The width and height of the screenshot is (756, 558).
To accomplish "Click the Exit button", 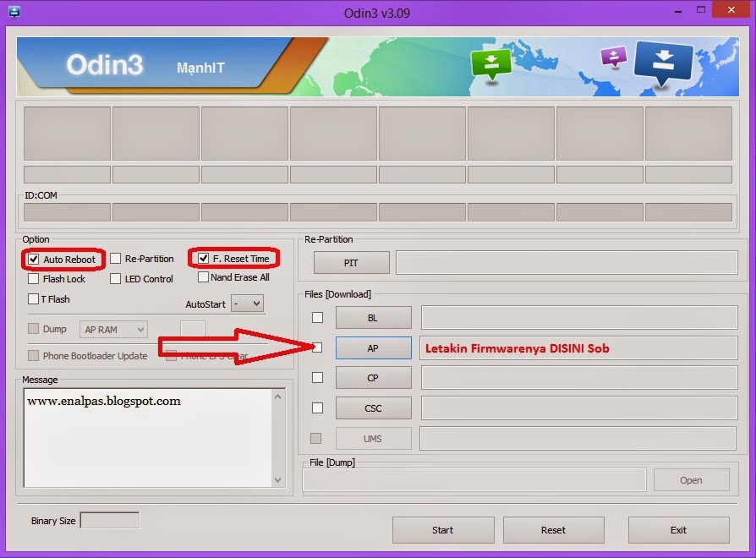I will coord(678,530).
